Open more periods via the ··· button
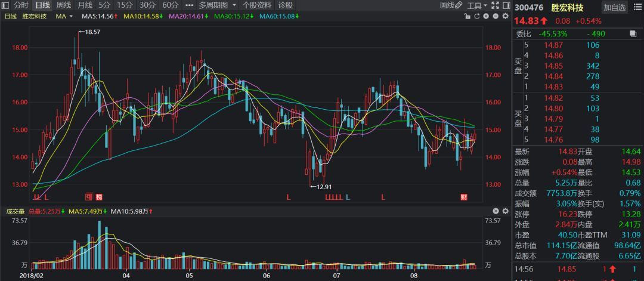 [189, 5]
